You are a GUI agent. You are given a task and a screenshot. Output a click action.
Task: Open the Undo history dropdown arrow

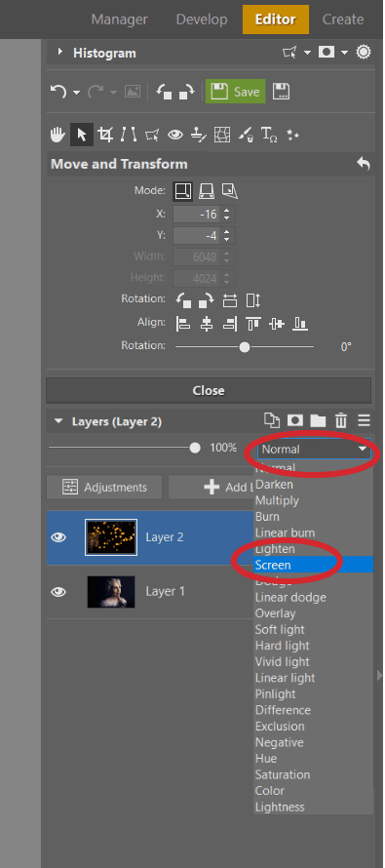click(x=77, y=93)
